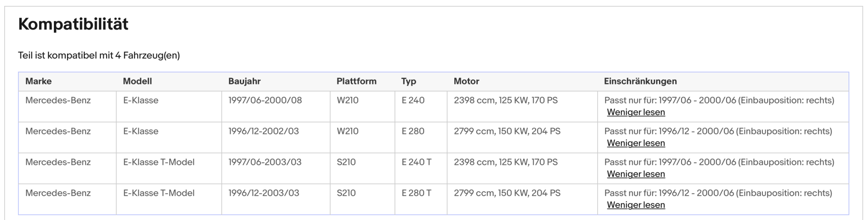Select the 'Kompatibilität' heading

(73, 24)
